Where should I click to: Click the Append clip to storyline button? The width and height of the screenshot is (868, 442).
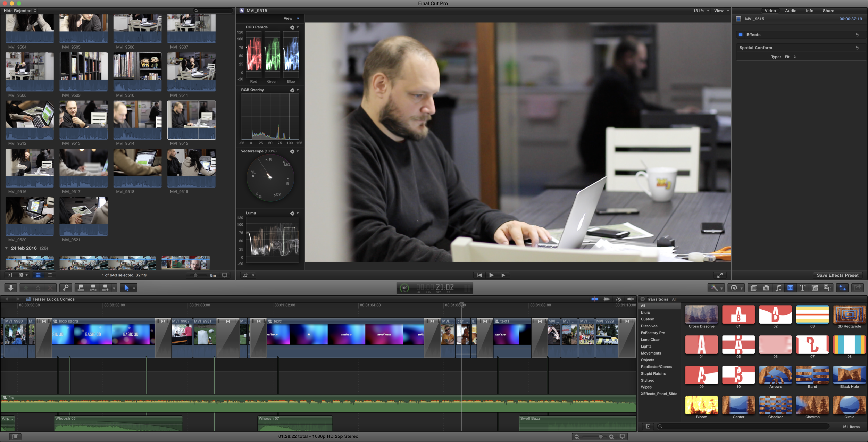click(x=105, y=287)
